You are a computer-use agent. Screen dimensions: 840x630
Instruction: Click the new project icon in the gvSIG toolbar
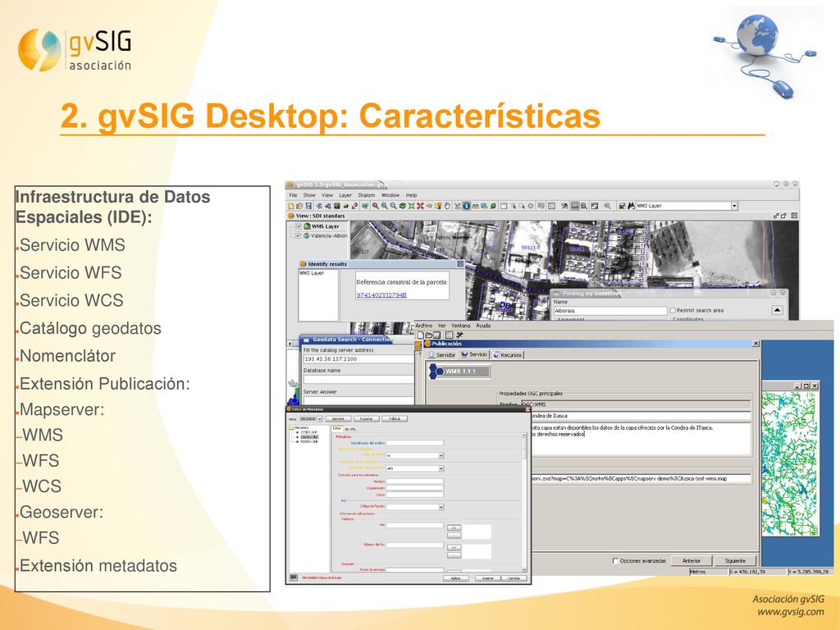(291, 206)
